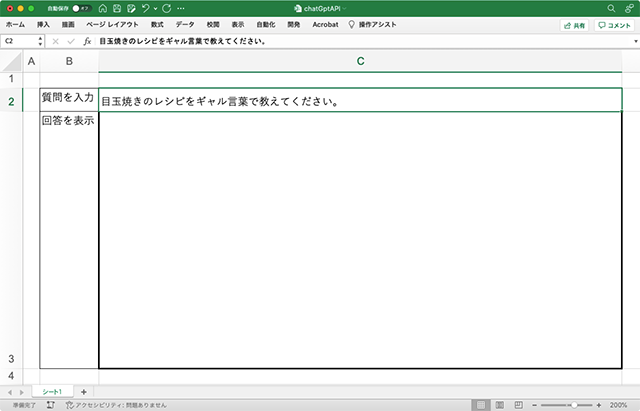Click the コメント comments button
This screenshot has height=411, width=640.
[x=613, y=25]
